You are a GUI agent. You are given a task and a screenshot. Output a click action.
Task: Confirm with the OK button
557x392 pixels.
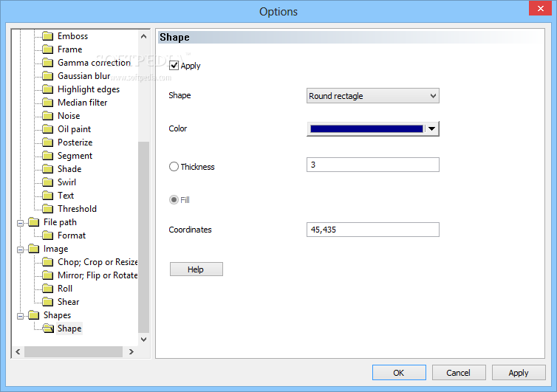(399, 373)
